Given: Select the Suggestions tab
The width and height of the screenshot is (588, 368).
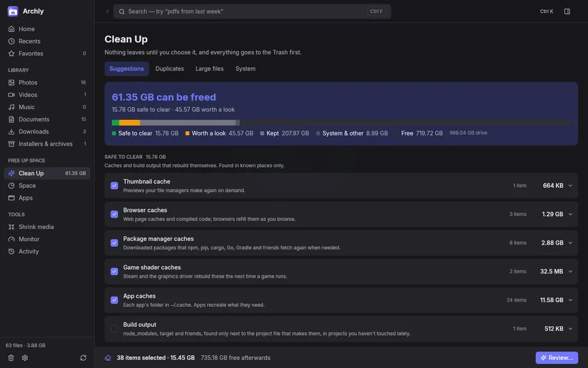Looking at the screenshot, I should click(127, 69).
